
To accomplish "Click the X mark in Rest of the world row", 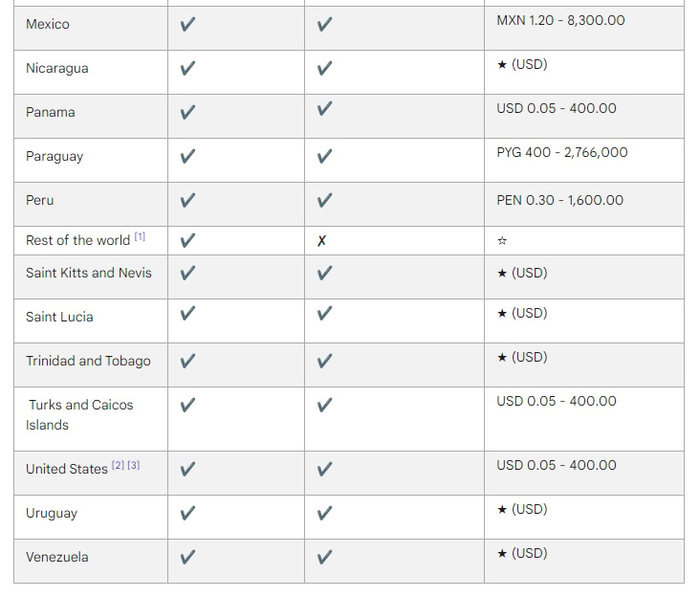I will click(322, 241).
